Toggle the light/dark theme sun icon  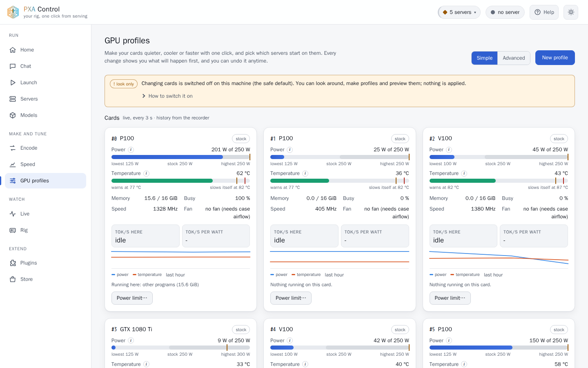coord(571,12)
